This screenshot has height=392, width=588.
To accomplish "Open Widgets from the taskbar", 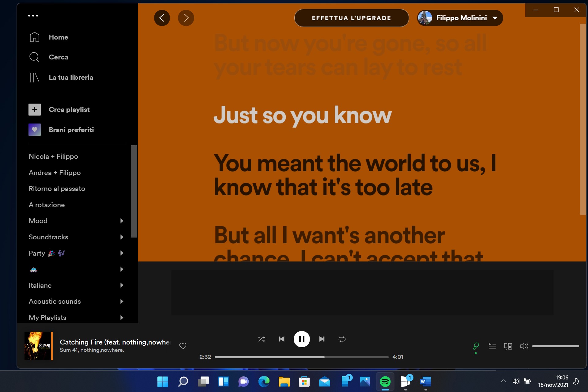I will coord(224,382).
